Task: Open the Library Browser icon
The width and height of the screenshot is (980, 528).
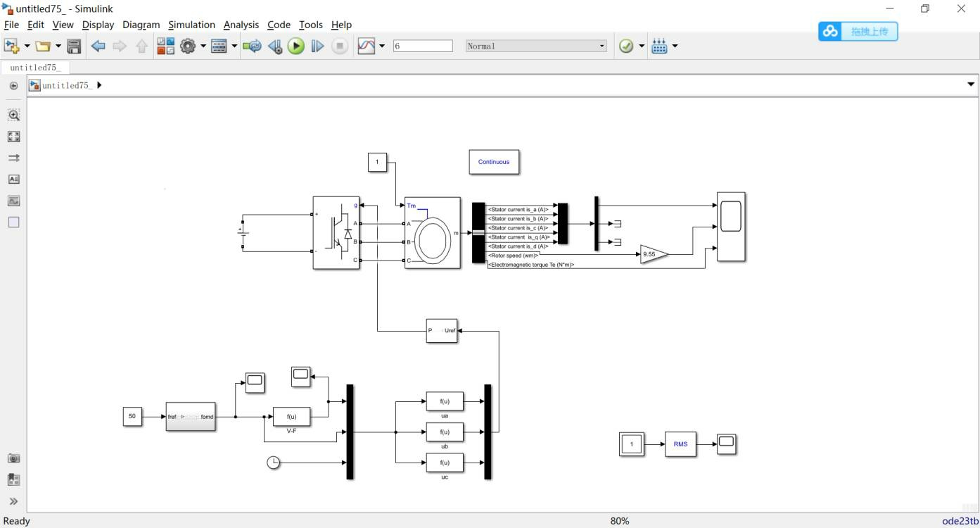Action: click(x=165, y=46)
